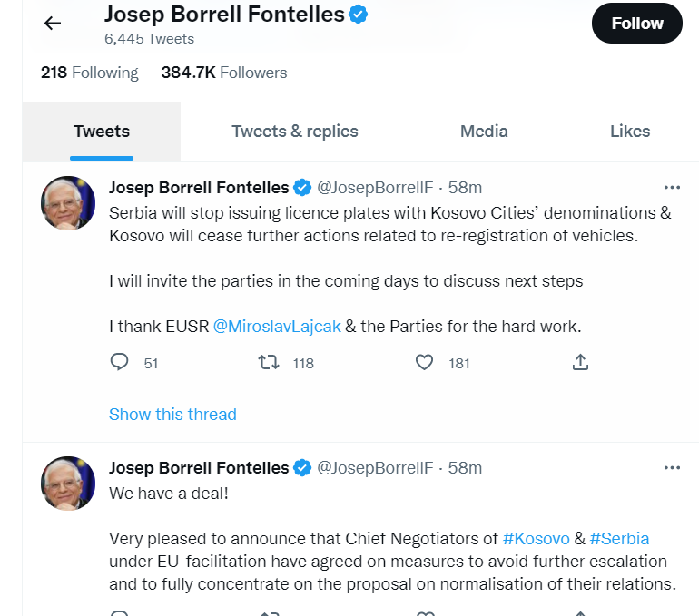The width and height of the screenshot is (699, 616).
Task: Click reply icon on first tweet
Action: [x=119, y=362]
